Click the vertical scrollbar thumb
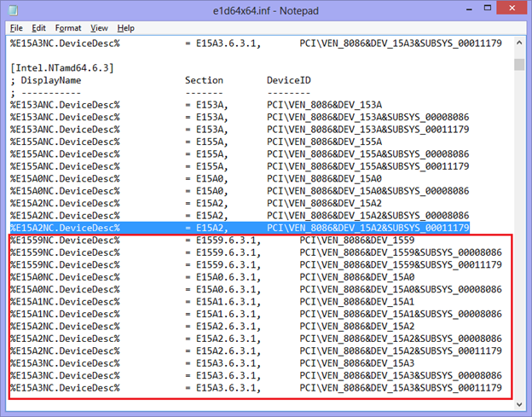 518,64
